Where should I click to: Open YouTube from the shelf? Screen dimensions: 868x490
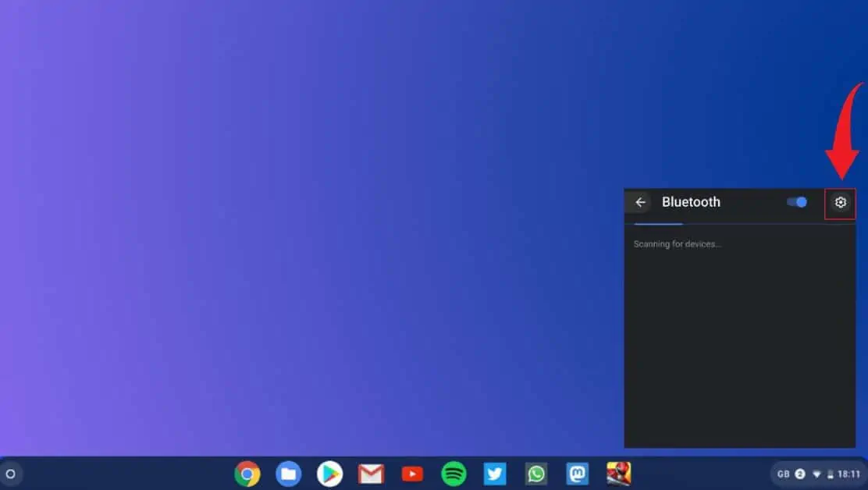pyautogui.click(x=412, y=474)
